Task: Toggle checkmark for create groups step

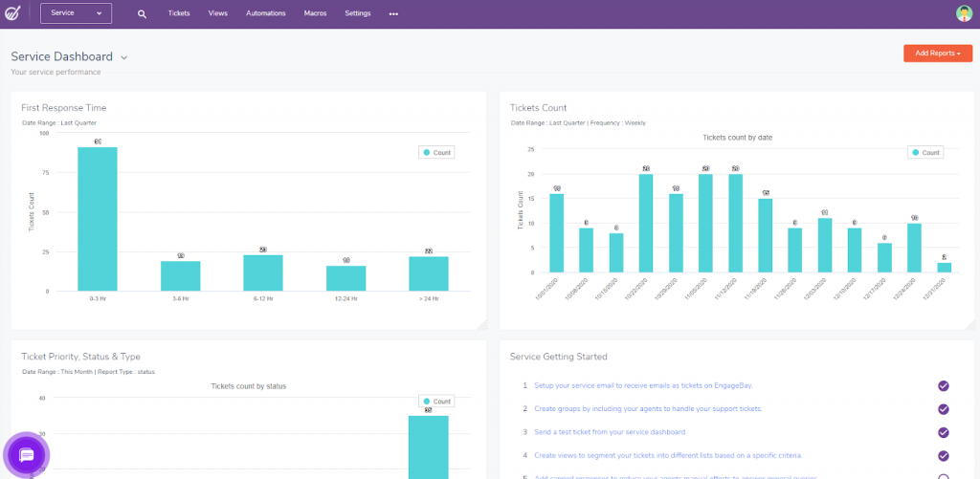Action: pyautogui.click(x=943, y=409)
